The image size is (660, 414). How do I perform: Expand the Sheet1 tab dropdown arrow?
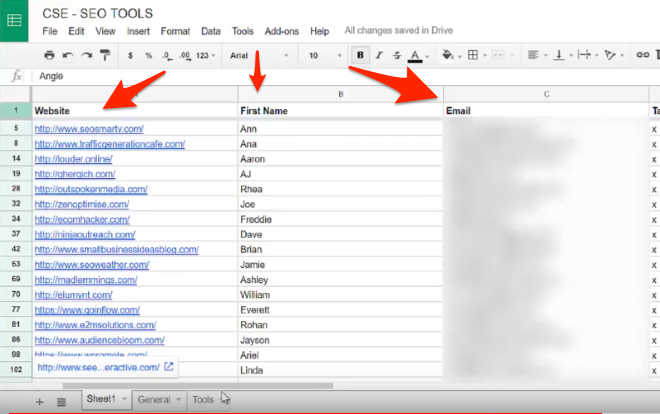point(125,399)
